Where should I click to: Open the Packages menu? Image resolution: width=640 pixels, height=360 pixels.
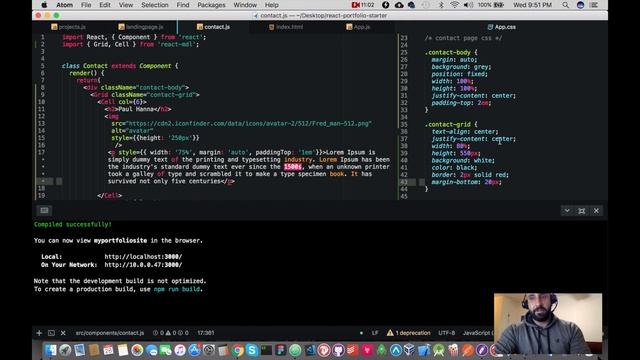(211, 5)
